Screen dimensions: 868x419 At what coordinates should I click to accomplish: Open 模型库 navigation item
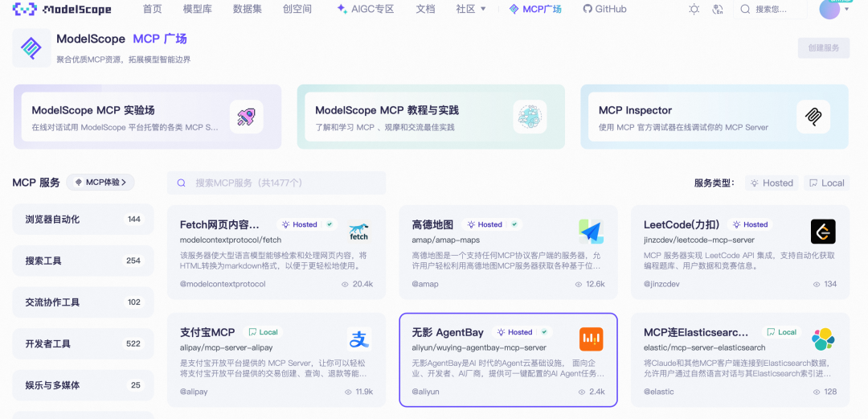[197, 10]
